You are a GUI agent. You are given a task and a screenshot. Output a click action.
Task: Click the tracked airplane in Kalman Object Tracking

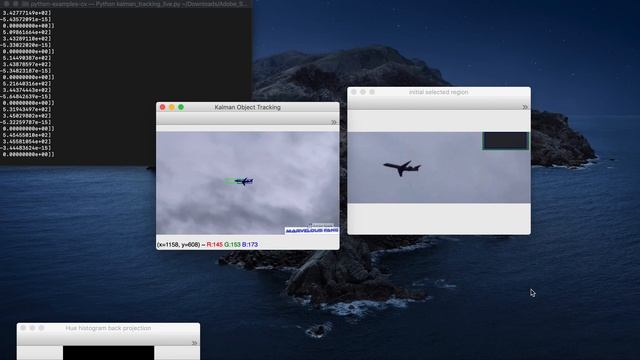(x=244, y=181)
